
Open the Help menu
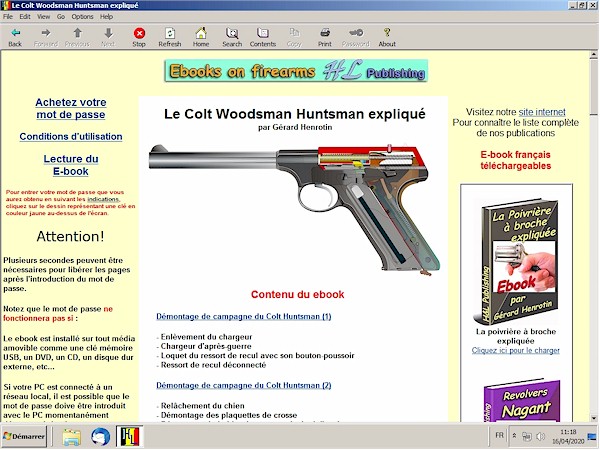tap(106, 16)
